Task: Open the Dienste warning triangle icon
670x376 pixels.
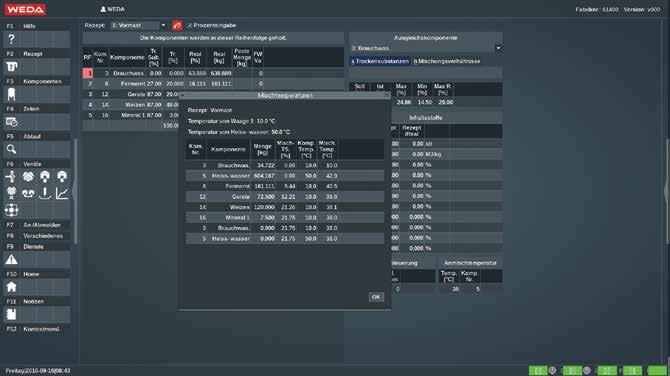Action: (x=11, y=259)
